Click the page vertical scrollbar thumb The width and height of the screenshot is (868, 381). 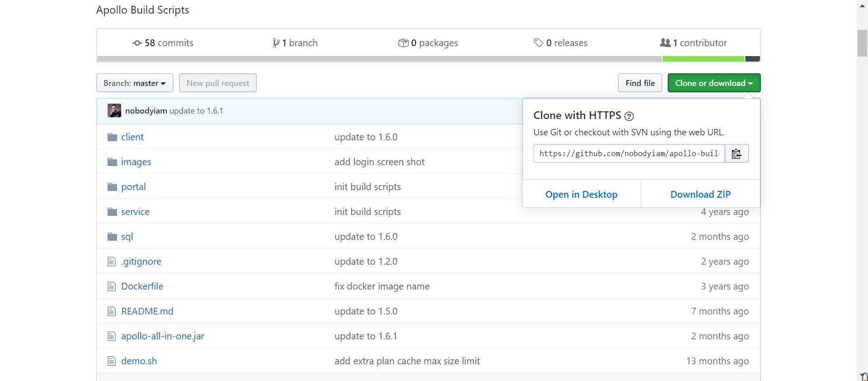(x=862, y=43)
